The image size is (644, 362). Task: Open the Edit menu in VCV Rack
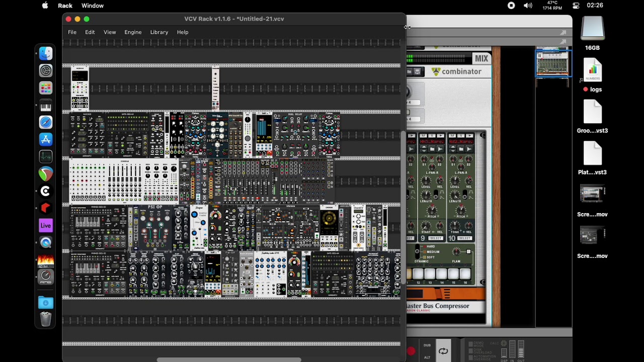pos(90,32)
